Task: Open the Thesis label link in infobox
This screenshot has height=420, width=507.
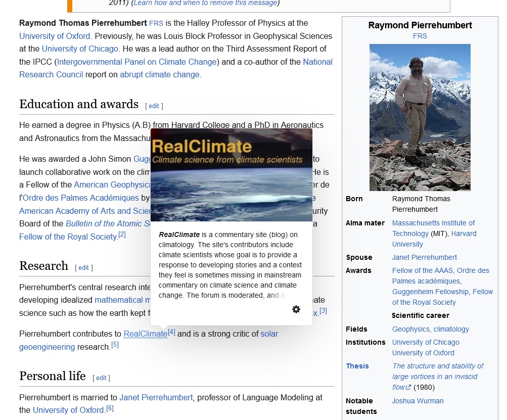Action: (x=357, y=366)
